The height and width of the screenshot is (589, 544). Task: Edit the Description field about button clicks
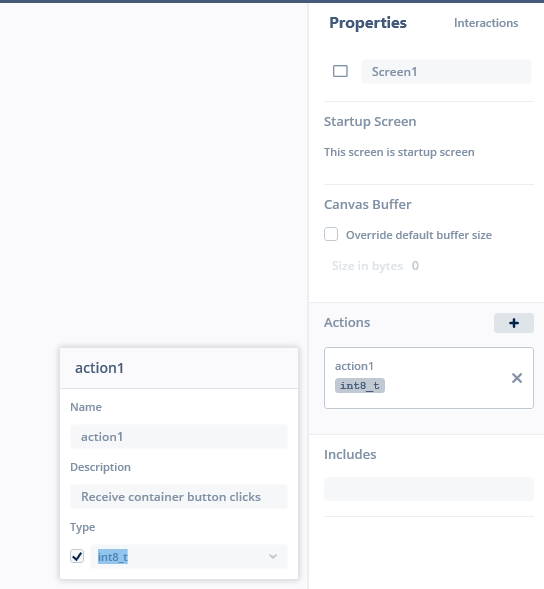179,497
